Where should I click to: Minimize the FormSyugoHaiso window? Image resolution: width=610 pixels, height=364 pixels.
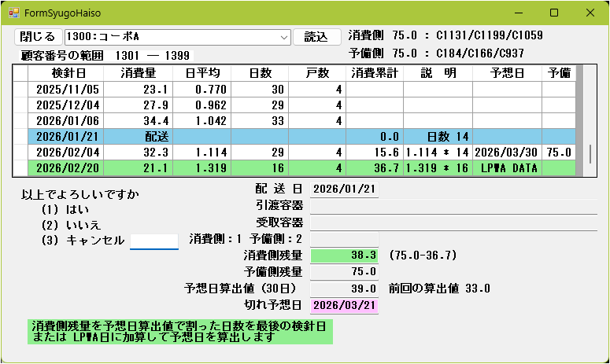[x=518, y=13]
